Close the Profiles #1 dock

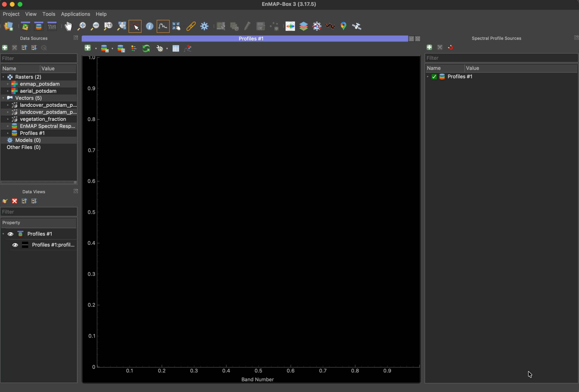[418, 39]
